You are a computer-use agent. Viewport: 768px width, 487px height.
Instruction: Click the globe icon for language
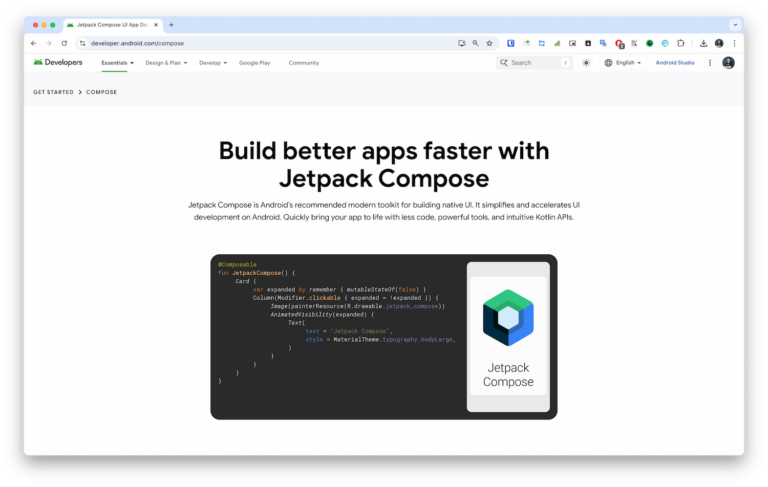[x=608, y=63]
